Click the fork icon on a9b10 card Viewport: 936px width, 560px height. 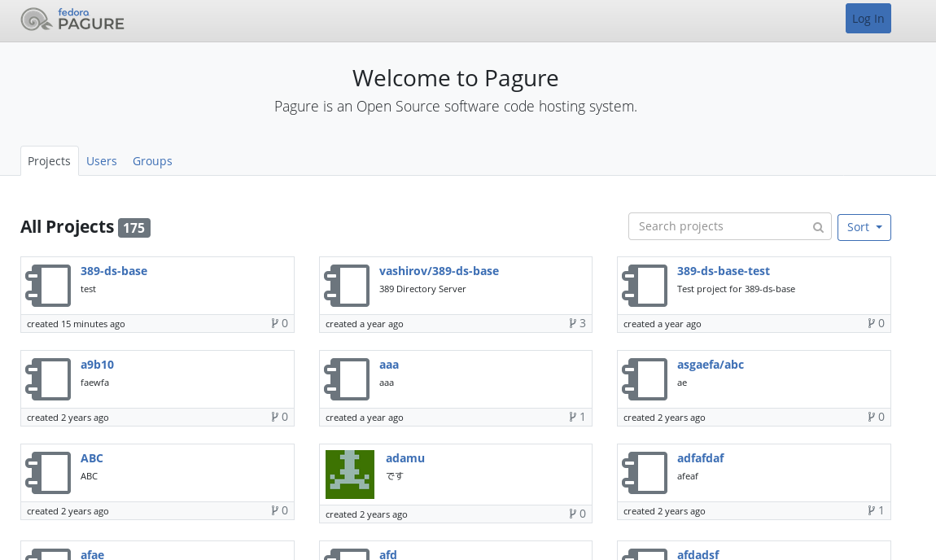tap(274, 418)
